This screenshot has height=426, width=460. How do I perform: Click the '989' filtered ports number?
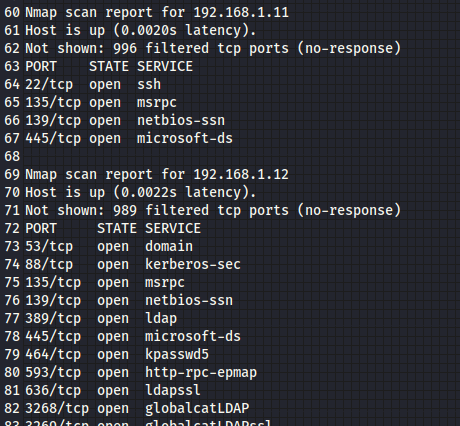coord(125,211)
